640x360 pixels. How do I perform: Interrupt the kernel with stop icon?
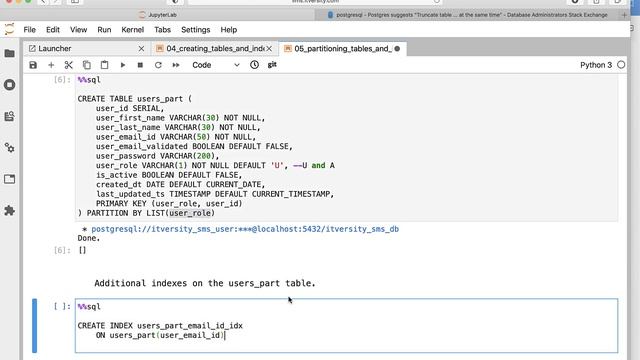coord(140,65)
